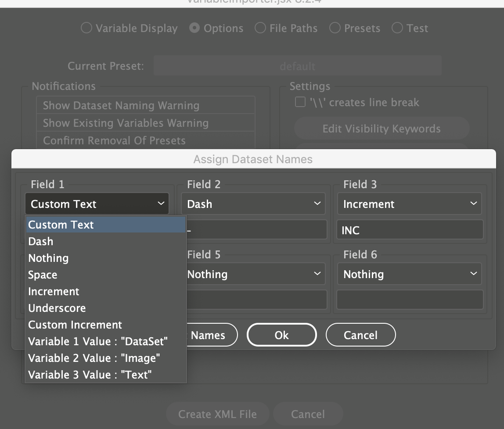Choose Dash from the open list
Image resolution: width=504 pixels, height=429 pixels.
pyautogui.click(x=41, y=241)
